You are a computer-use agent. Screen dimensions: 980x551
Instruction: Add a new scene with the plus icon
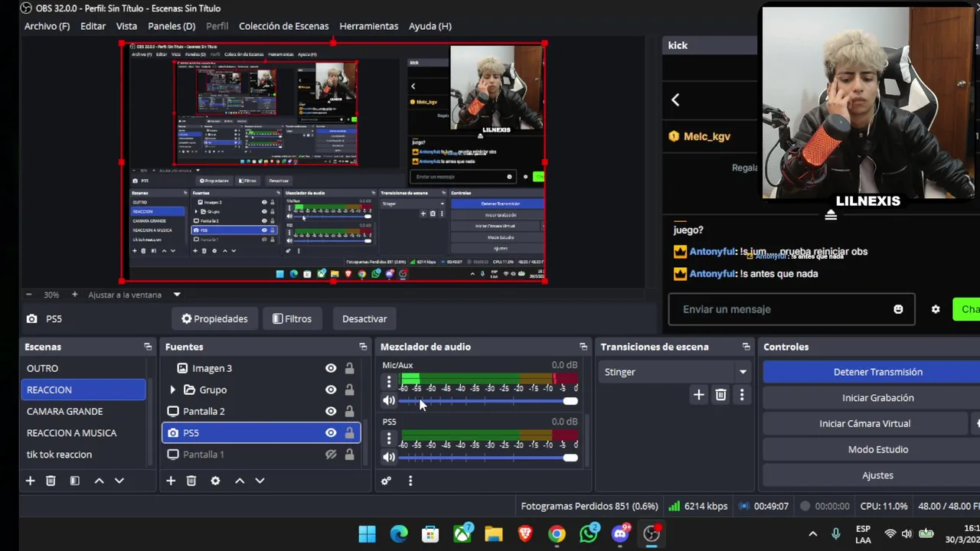click(x=30, y=481)
